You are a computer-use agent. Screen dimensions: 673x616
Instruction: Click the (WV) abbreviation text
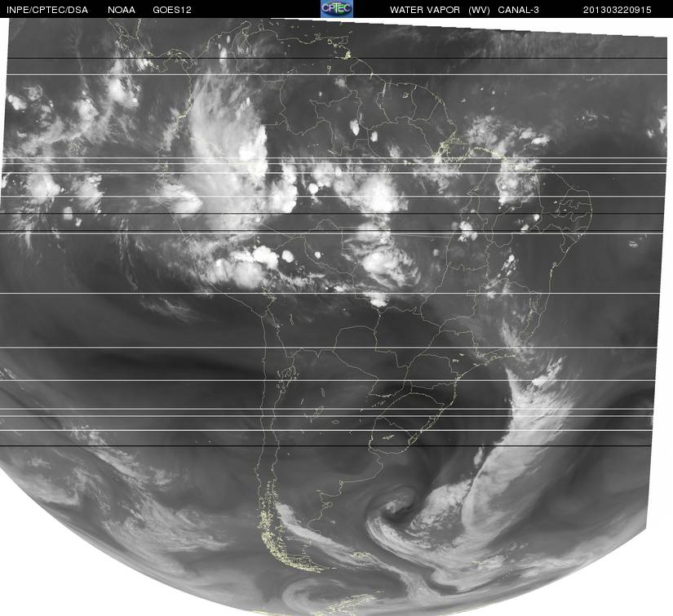click(479, 10)
